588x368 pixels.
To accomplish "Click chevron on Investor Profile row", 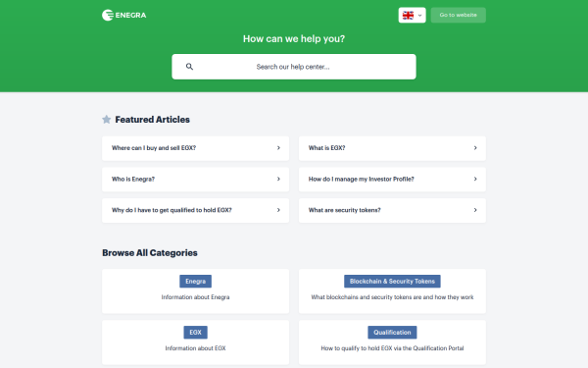I will [475, 180].
